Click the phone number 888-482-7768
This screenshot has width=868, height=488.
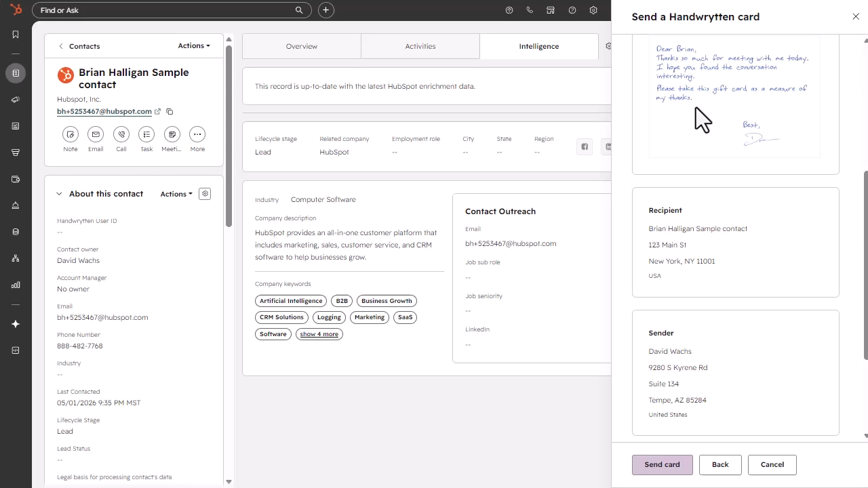coord(80,346)
